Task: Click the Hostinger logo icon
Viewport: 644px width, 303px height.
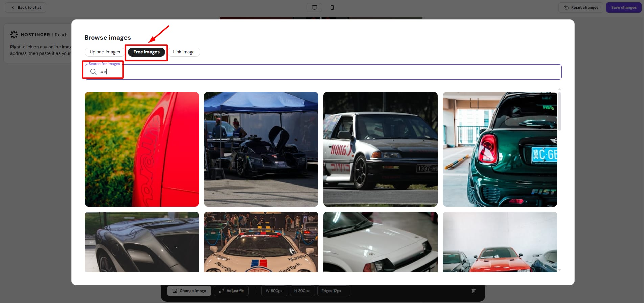Action: tap(14, 35)
